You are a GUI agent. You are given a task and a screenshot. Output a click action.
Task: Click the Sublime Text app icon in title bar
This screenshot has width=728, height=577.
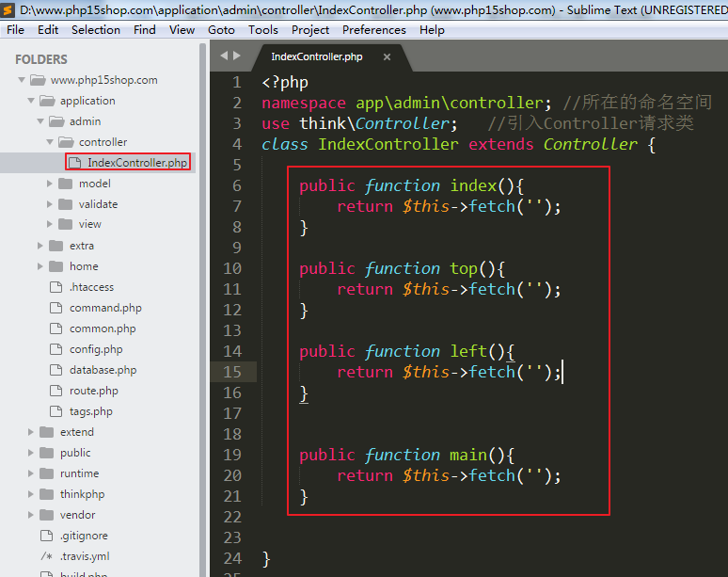click(x=8, y=10)
